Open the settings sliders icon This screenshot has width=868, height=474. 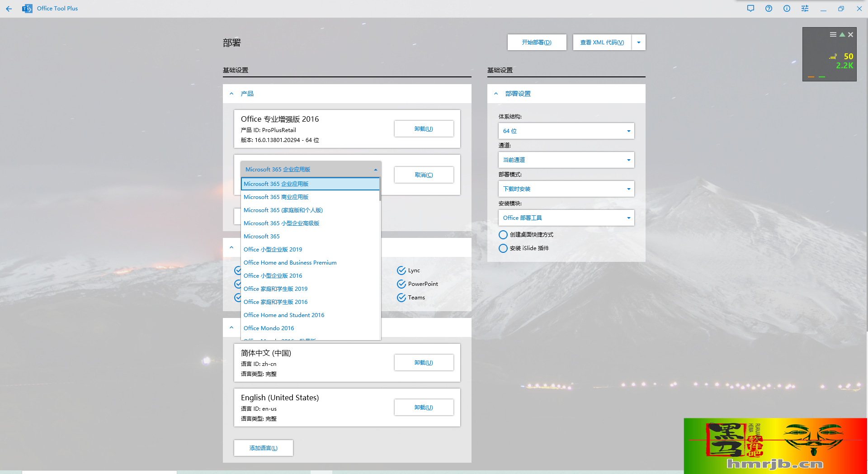[805, 9]
